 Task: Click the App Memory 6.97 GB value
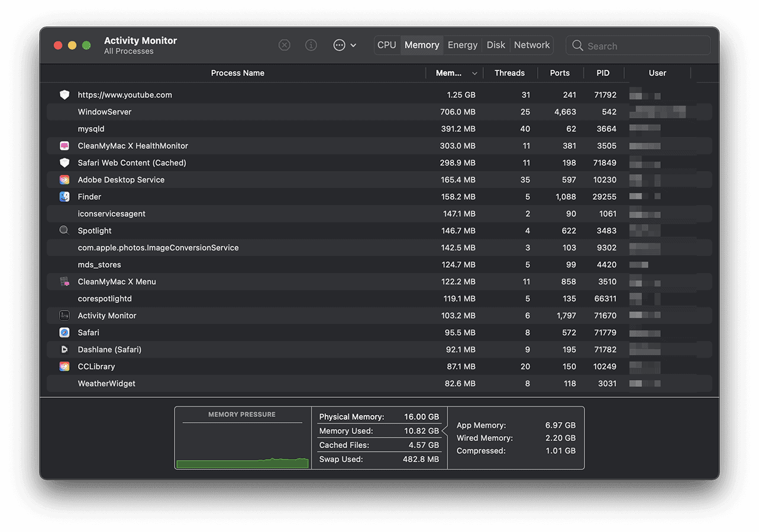point(560,425)
